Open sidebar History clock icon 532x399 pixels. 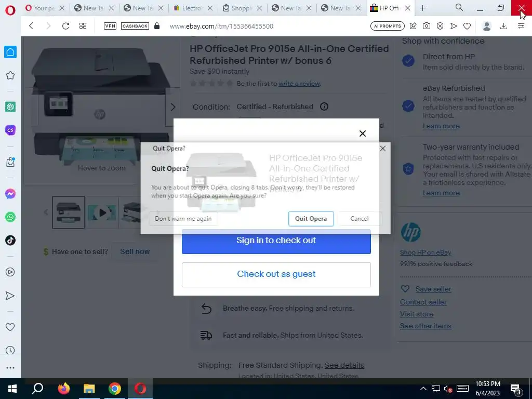point(10,350)
